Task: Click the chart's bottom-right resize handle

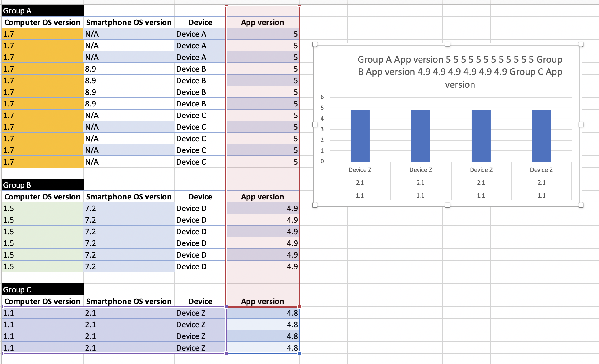Action: [581, 205]
